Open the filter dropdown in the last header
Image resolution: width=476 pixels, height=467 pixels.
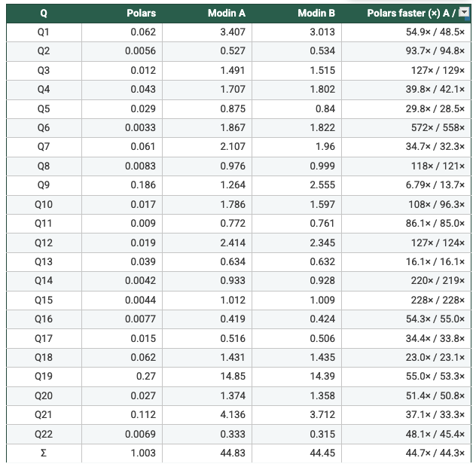click(x=464, y=14)
